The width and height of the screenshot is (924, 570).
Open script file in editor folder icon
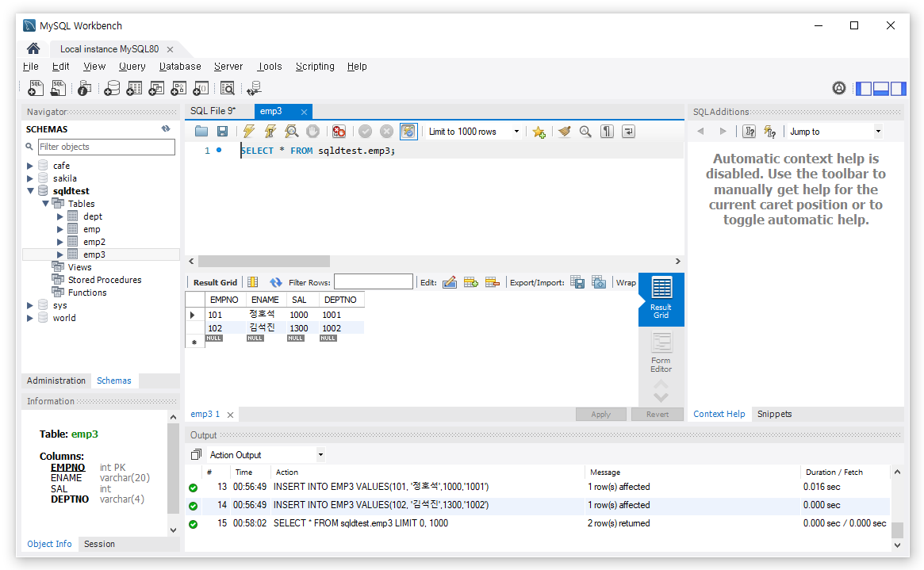coord(201,132)
